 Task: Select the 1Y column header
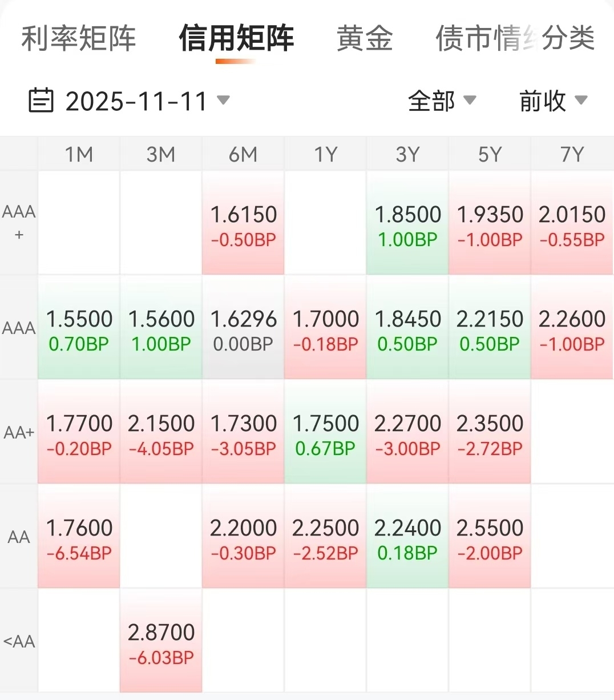pyautogui.click(x=325, y=155)
